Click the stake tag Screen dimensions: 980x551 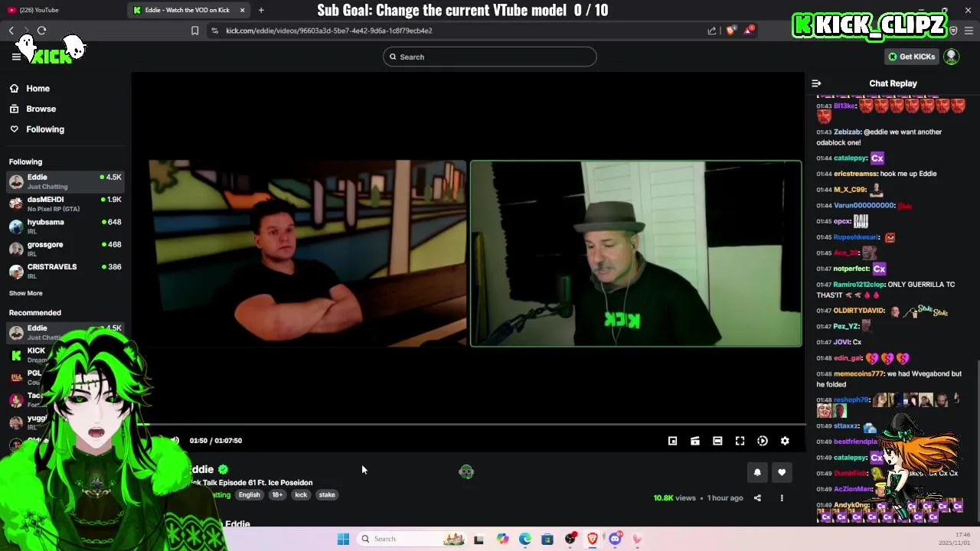pos(327,495)
